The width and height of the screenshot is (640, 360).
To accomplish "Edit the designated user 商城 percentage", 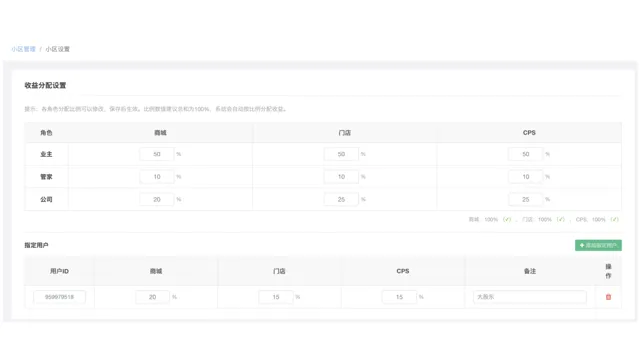I will (152, 297).
